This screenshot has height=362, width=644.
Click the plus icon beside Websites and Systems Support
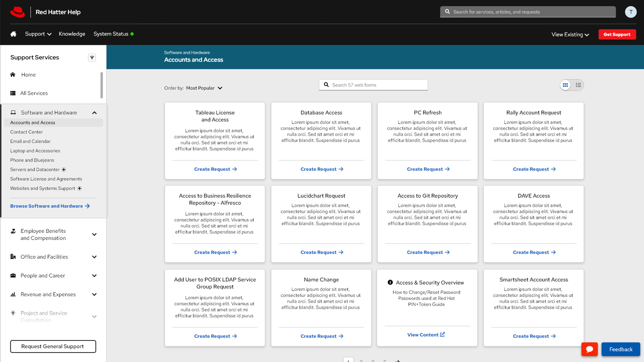pyautogui.click(x=79, y=188)
